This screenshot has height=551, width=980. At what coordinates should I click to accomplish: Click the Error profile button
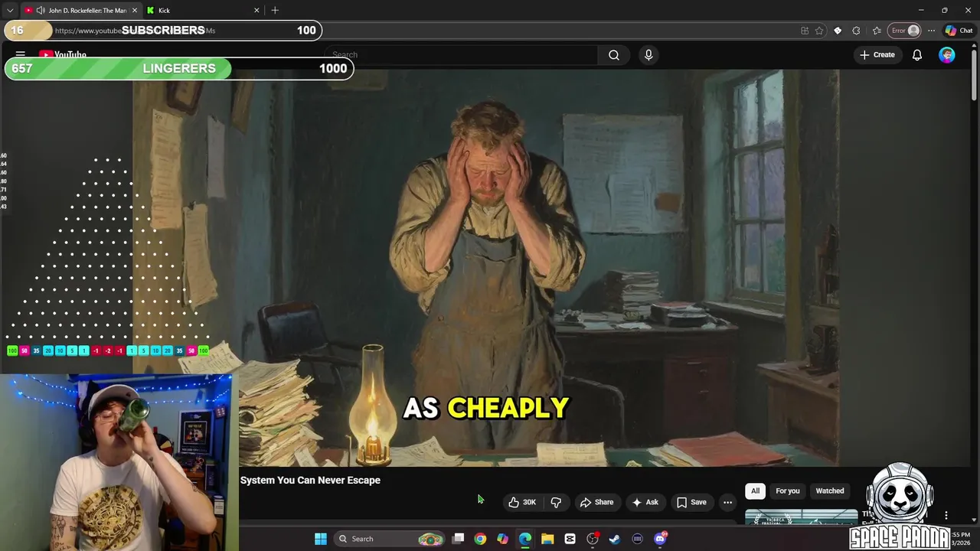click(x=904, y=31)
